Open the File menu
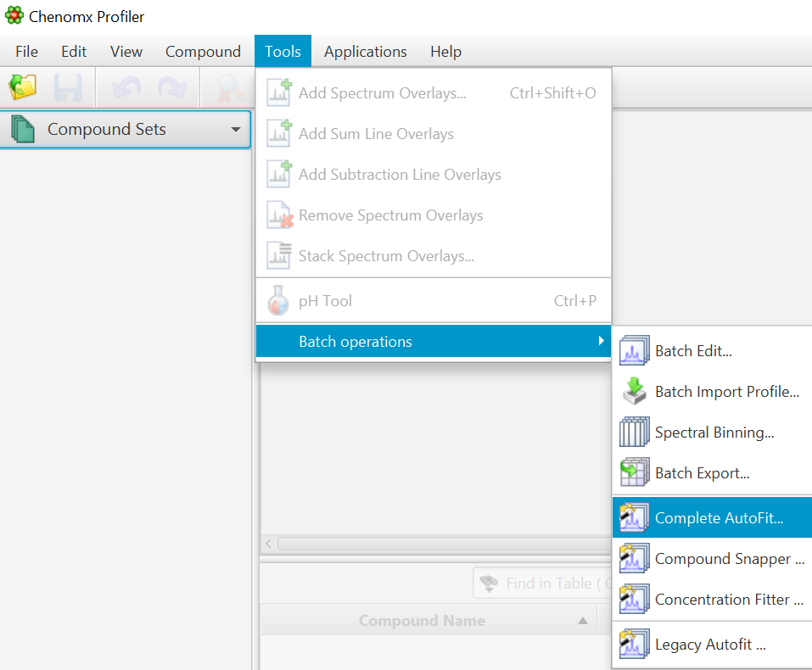 [x=27, y=52]
